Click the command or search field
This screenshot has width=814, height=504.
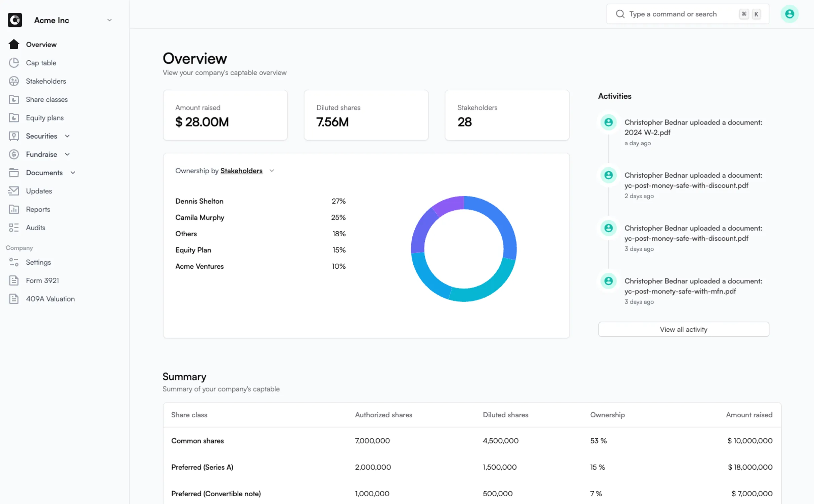(673, 14)
